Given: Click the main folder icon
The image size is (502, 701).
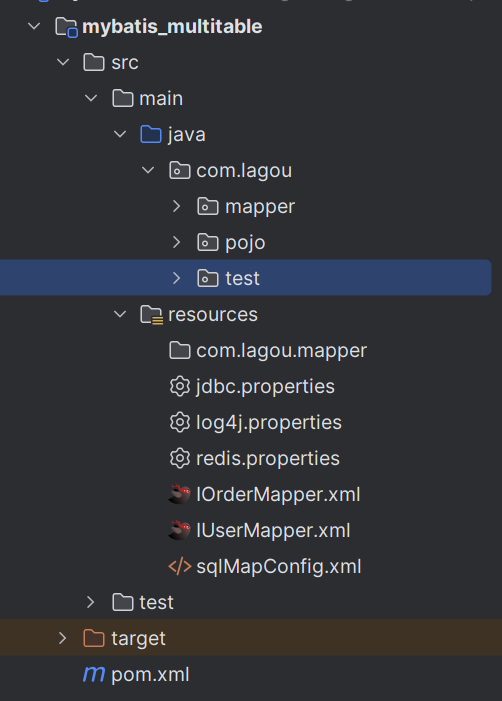Looking at the screenshot, I should point(122,98).
